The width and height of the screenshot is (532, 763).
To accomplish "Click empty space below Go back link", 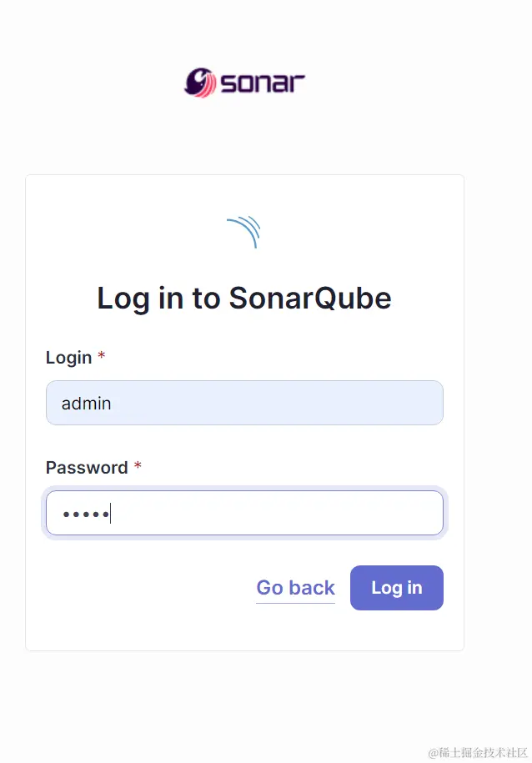I will pos(295,627).
